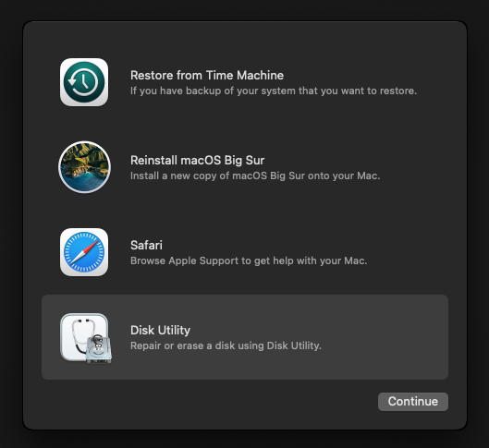Click the Continue button

click(413, 402)
